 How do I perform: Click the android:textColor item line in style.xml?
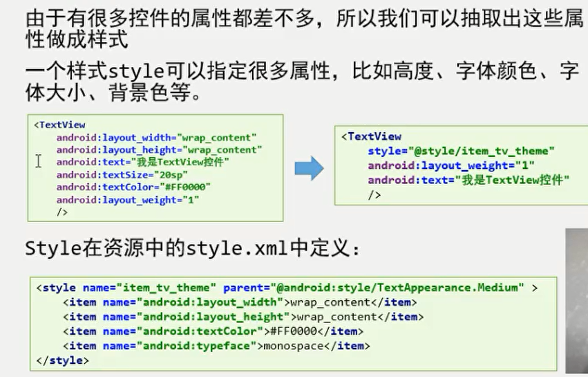point(213,331)
